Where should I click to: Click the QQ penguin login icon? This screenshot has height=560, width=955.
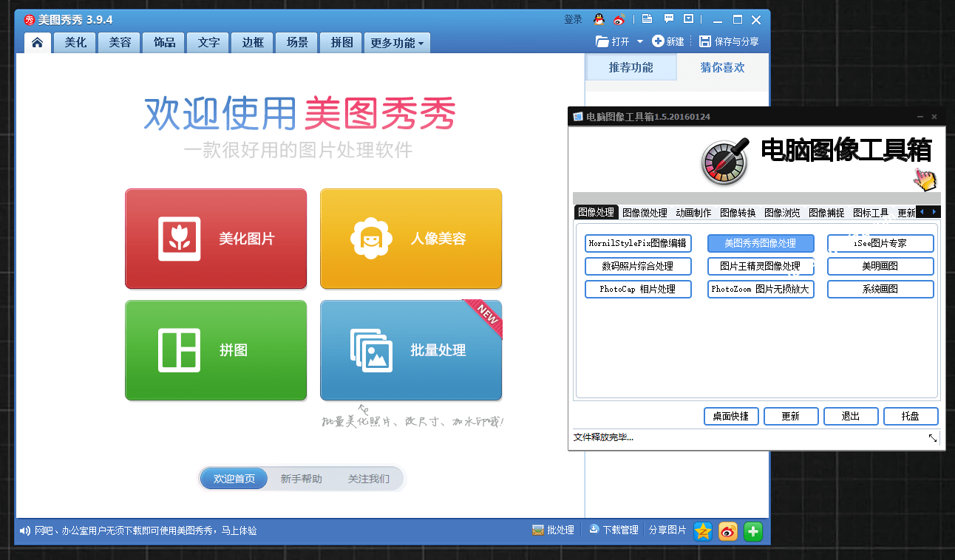pos(599,18)
